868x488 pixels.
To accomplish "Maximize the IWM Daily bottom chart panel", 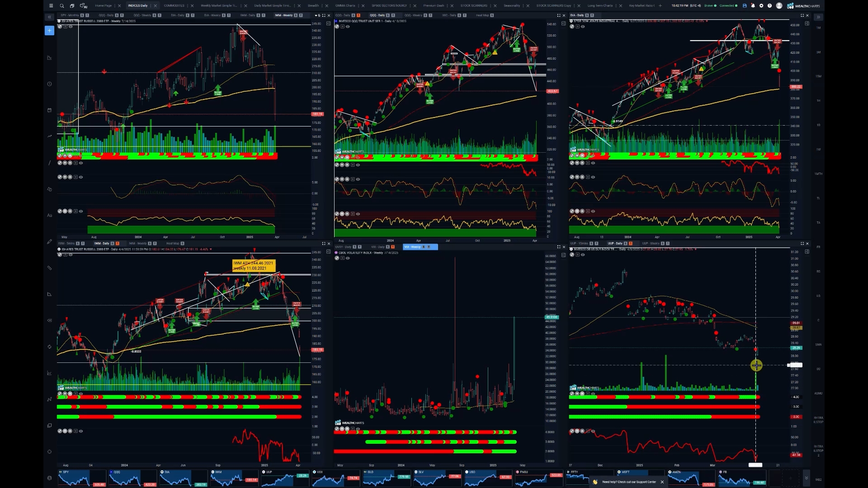I will [x=323, y=244].
